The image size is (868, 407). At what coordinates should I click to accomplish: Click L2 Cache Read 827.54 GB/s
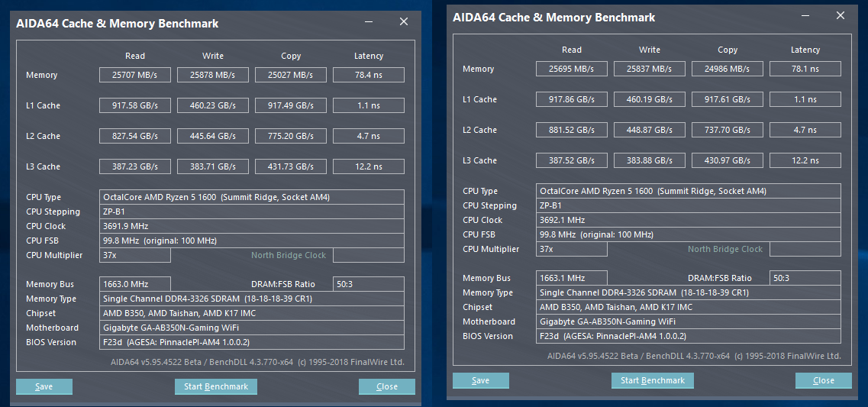(135, 136)
